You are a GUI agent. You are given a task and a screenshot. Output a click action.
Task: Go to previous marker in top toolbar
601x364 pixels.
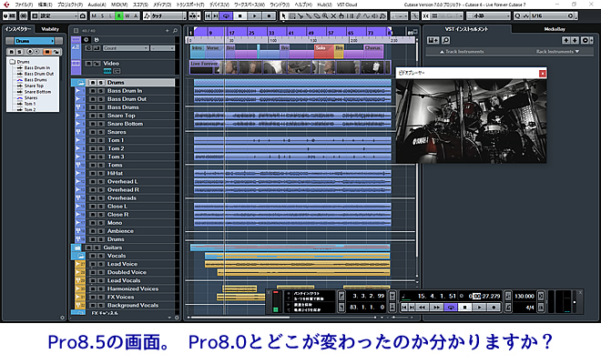tap(208, 16)
